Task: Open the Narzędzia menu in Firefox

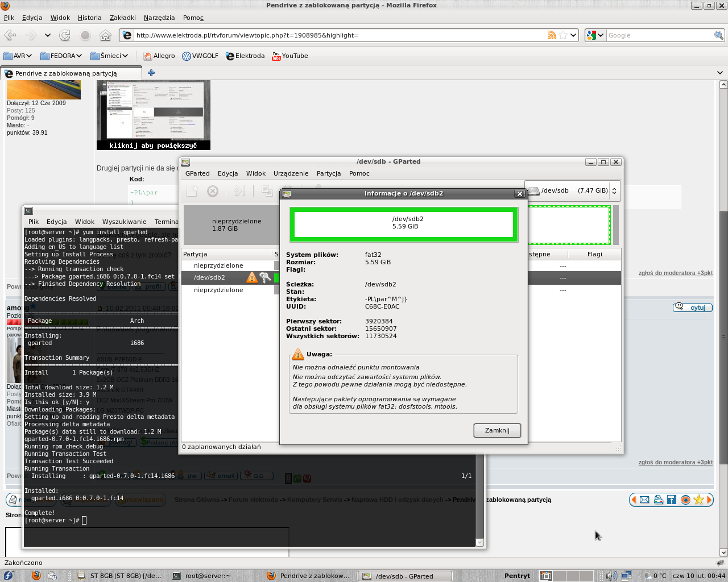Action: click(159, 18)
